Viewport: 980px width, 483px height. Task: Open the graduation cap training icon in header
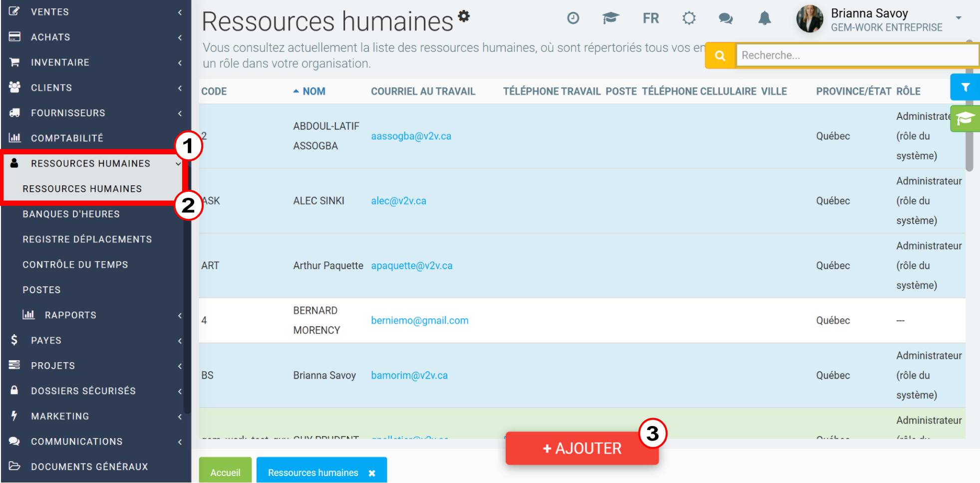[x=610, y=18]
